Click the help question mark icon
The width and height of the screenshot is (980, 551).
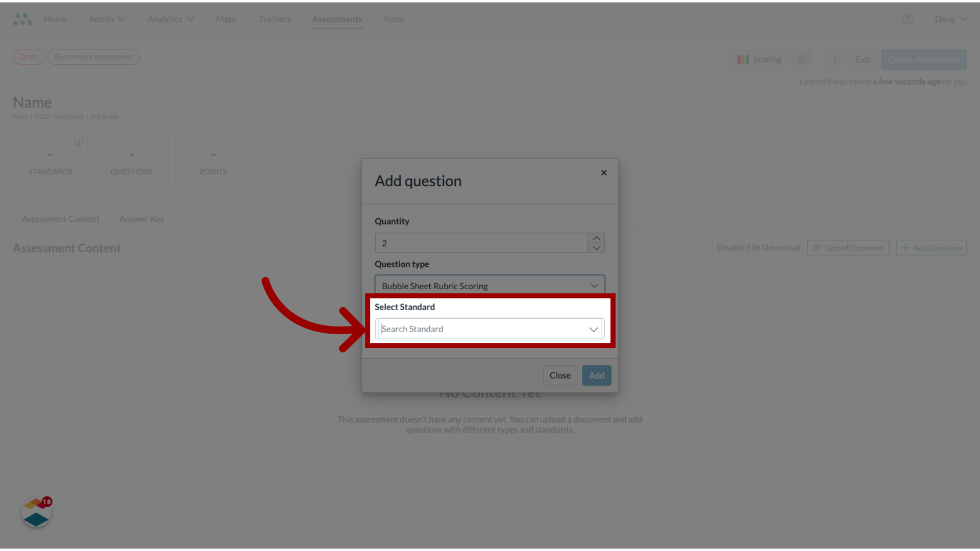908,19
